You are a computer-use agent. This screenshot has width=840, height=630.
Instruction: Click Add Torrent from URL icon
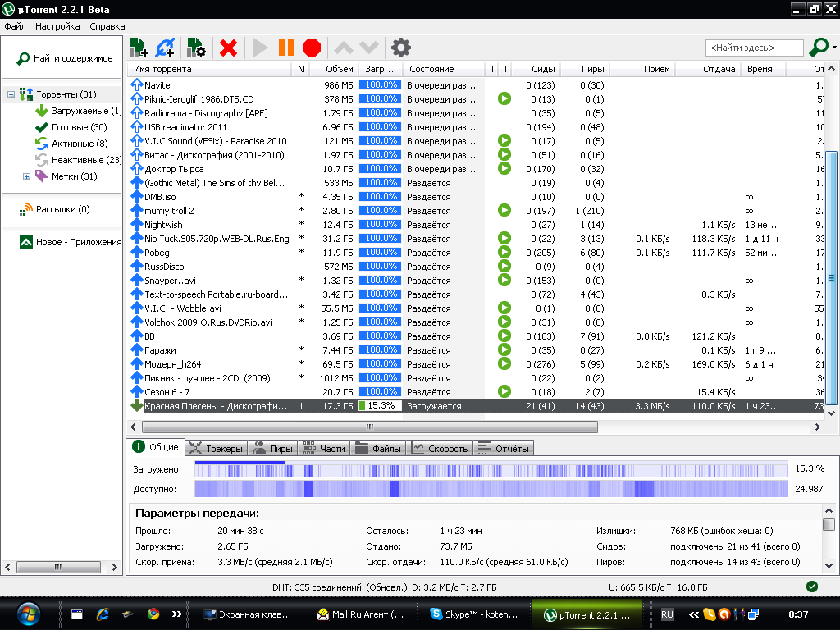click(166, 48)
